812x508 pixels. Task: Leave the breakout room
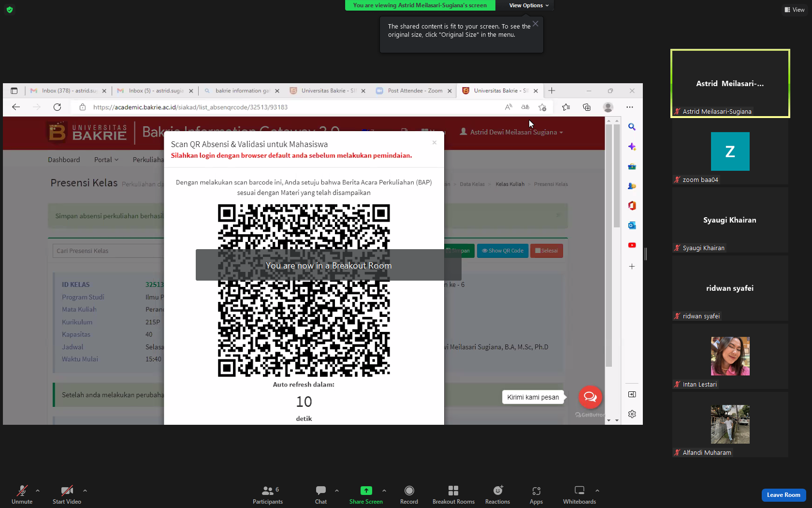(783, 495)
